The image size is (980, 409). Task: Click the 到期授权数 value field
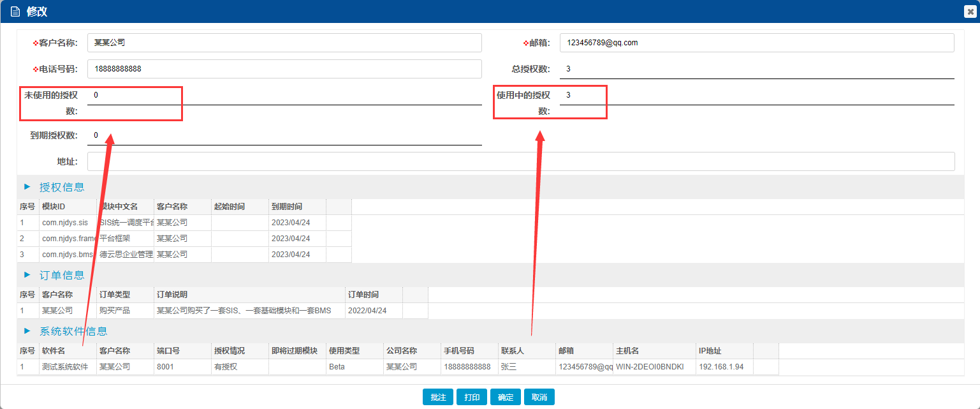pyautogui.click(x=284, y=135)
